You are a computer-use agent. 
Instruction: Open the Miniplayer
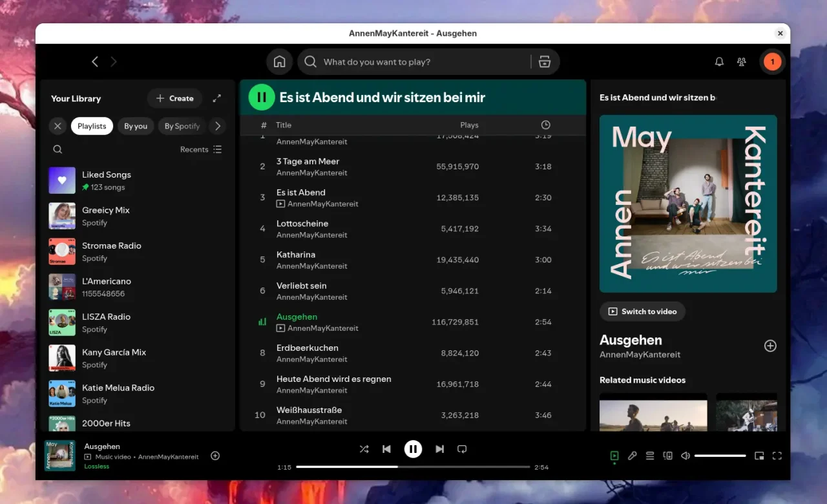coord(759,456)
